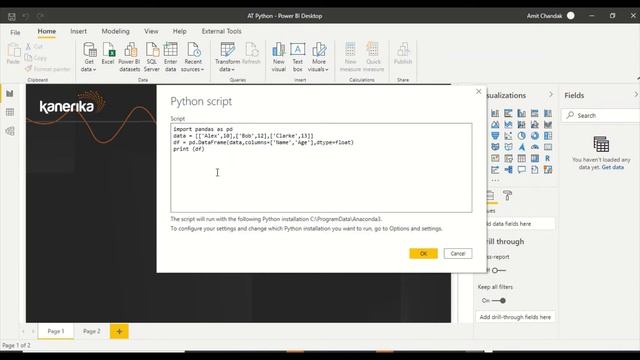
Task: Switch to the Page 2 tab
Action: (x=91, y=331)
